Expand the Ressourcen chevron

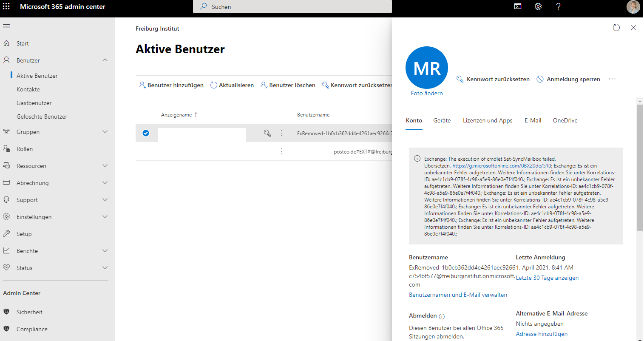(x=105, y=166)
